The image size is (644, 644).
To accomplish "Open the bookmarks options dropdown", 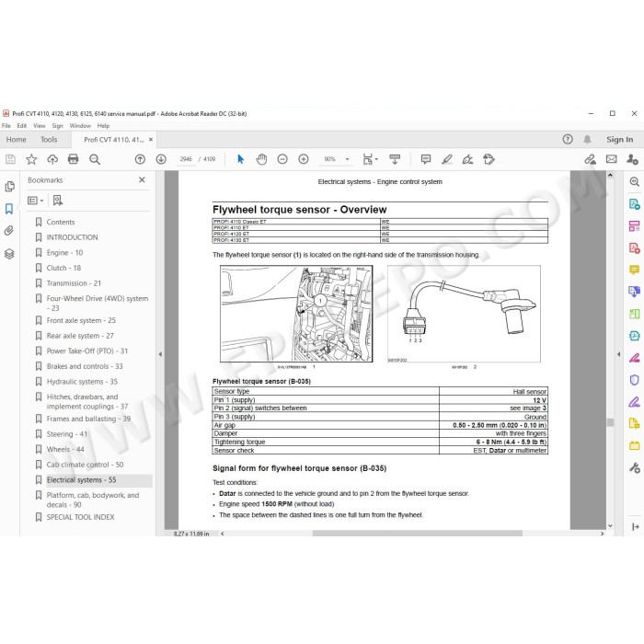I will pyautogui.click(x=35, y=201).
